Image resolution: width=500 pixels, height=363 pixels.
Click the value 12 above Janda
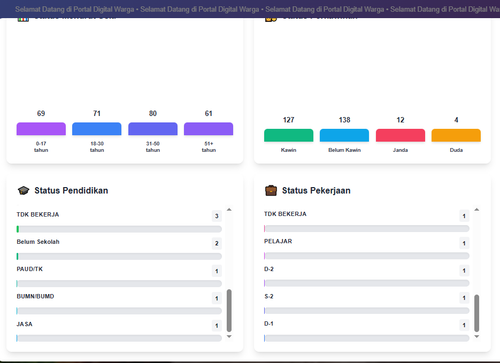[400, 120]
